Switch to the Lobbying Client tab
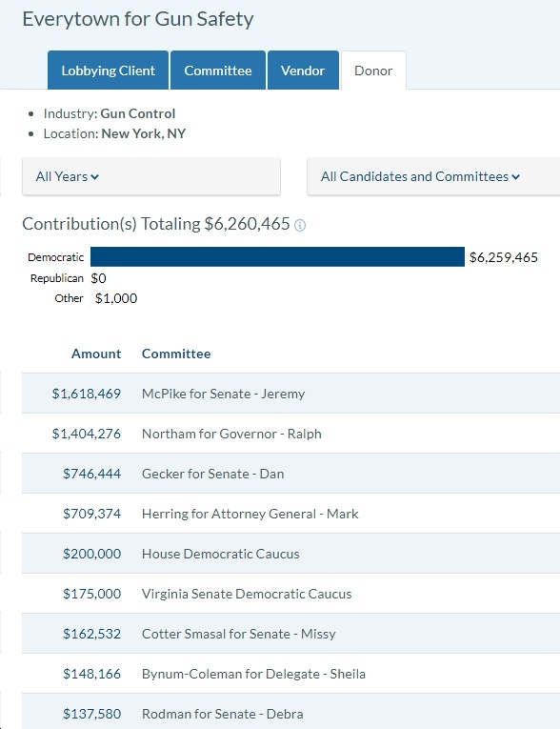The width and height of the screenshot is (560, 729). click(x=108, y=71)
